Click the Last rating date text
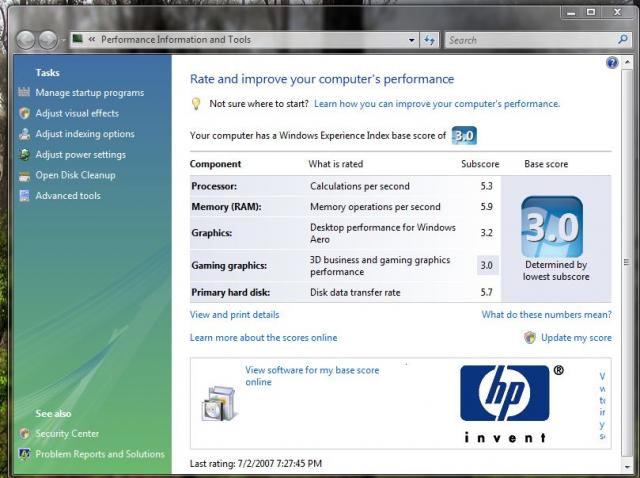 pyautogui.click(x=256, y=464)
